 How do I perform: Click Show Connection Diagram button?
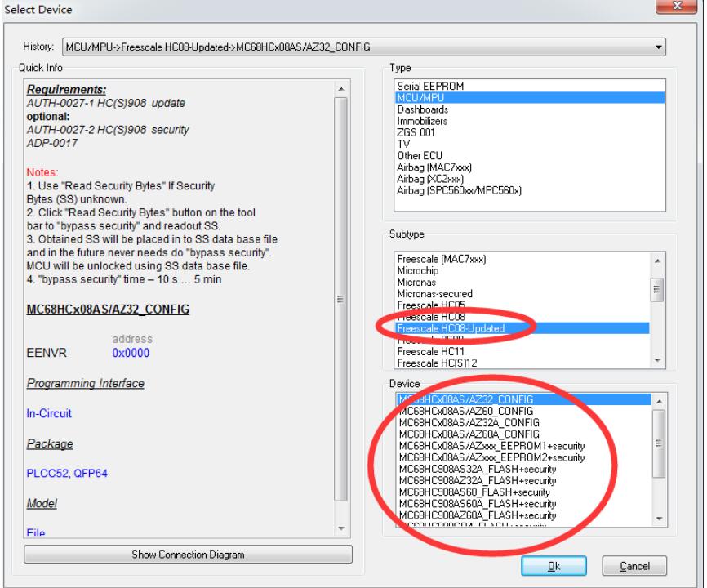point(188,555)
